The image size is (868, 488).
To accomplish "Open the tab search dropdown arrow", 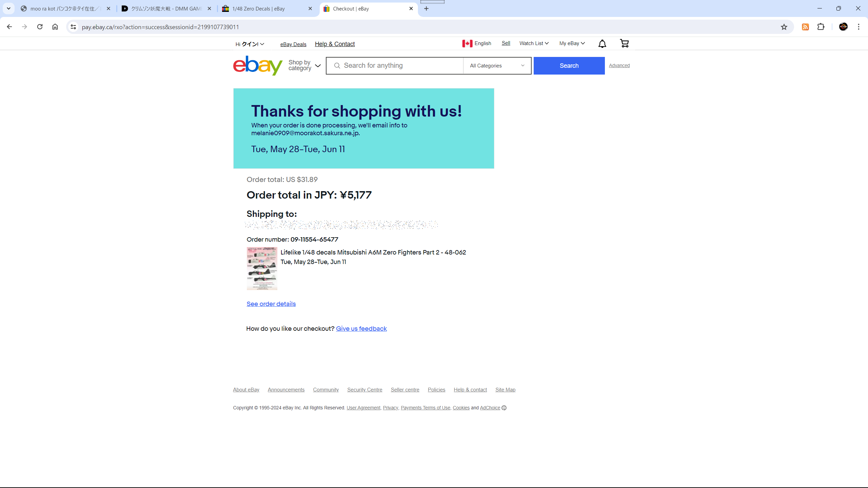I will [x=8, y=8].
